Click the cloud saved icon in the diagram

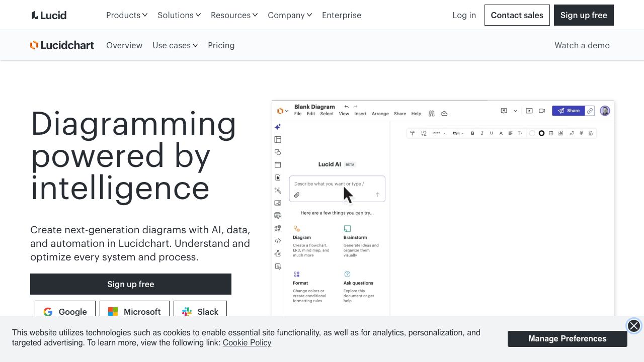tap(444, 114)
